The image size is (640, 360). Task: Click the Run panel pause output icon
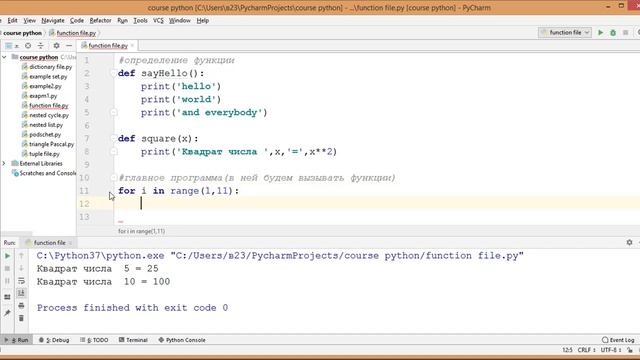pos(7,281)
